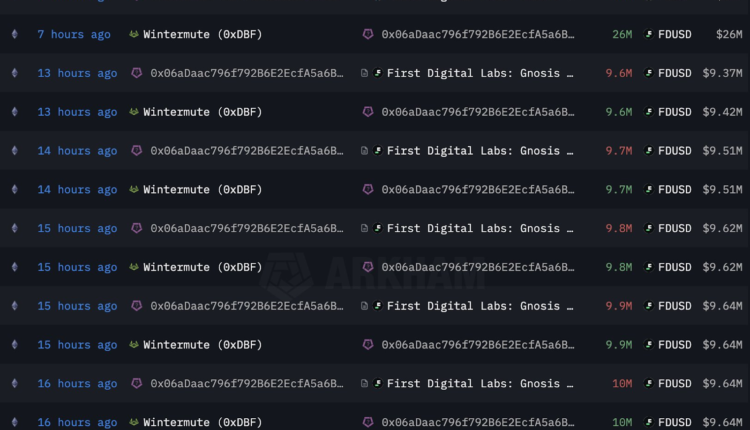Click the Wintermute logo in the green 9.7M row
The image size is (750, 430).
(x=135, y=190)
